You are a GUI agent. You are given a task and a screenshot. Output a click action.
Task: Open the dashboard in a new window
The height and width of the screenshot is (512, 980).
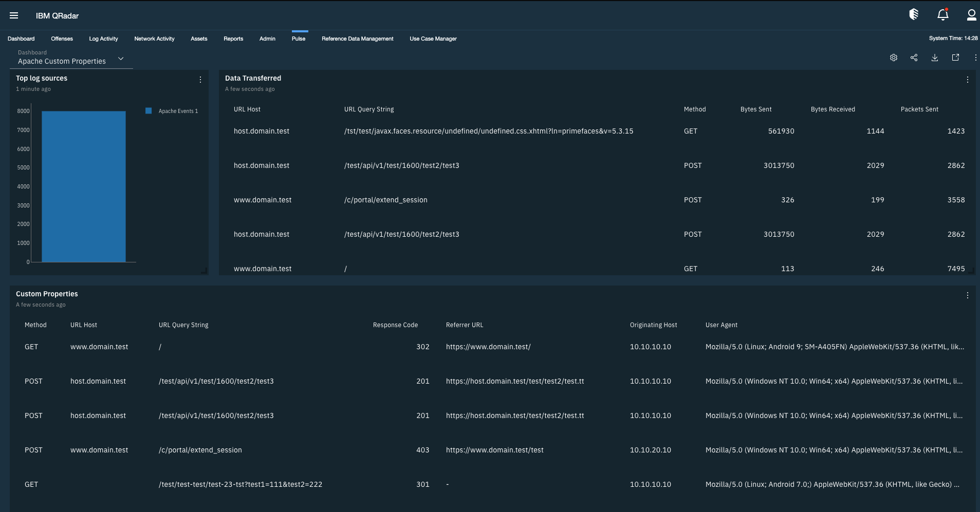point(955,58)
